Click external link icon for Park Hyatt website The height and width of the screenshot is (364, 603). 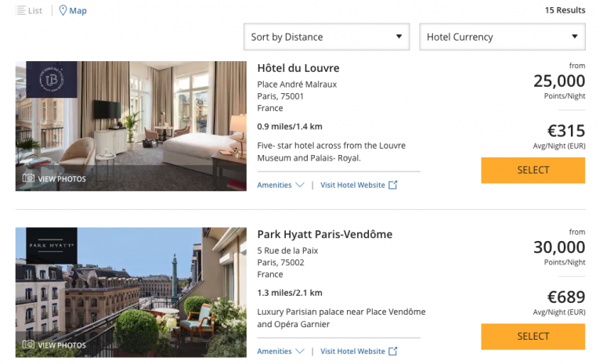pyautogui.click(x=393, y=351)
